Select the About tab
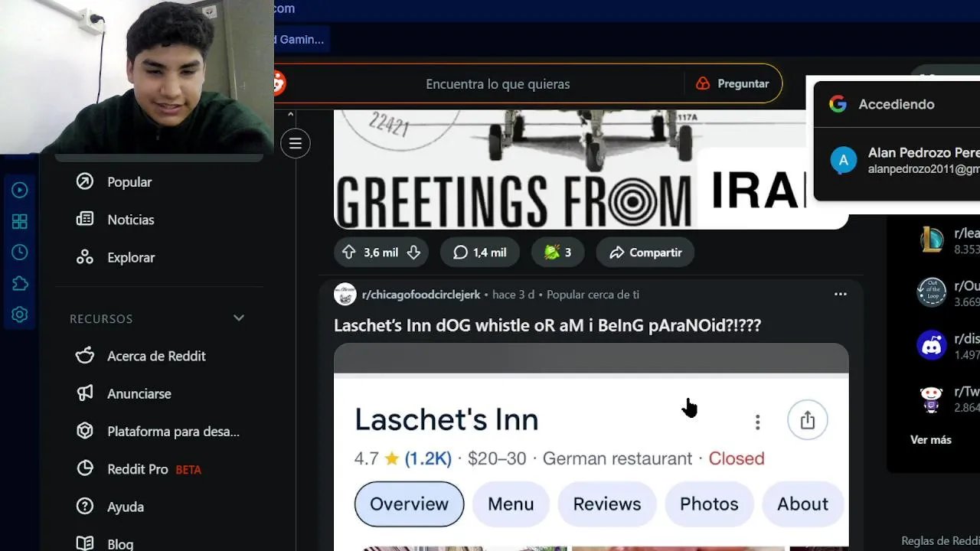This screenshot has height=551, width=980. 802,504
